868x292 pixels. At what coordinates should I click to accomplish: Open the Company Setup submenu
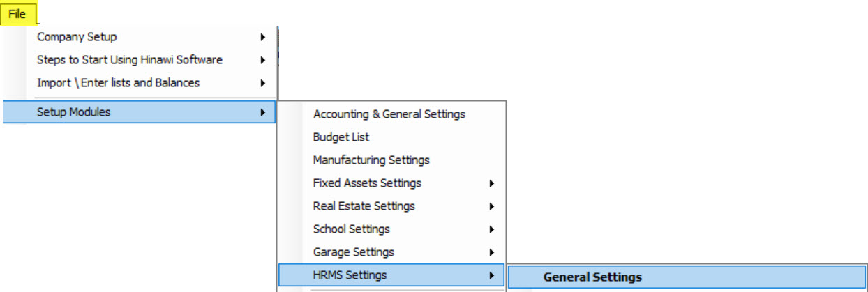(x=77, y=37)
